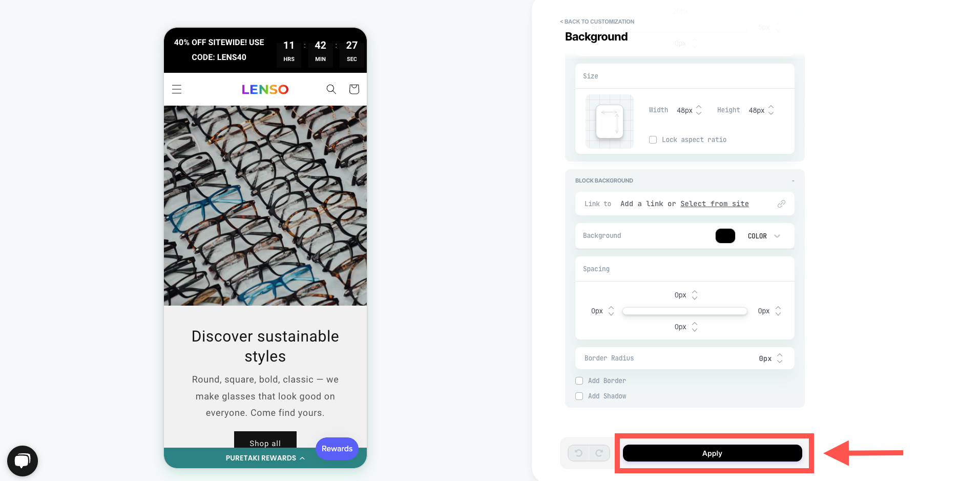This screenshot has height=481, width=980.
Task: Click the undo arrow button
Action: point(579,453)
